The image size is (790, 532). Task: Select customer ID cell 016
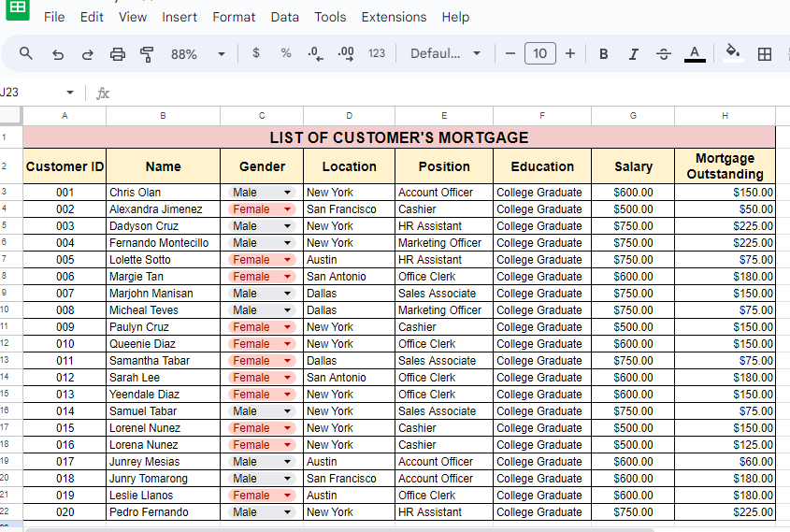coord(65,445)
